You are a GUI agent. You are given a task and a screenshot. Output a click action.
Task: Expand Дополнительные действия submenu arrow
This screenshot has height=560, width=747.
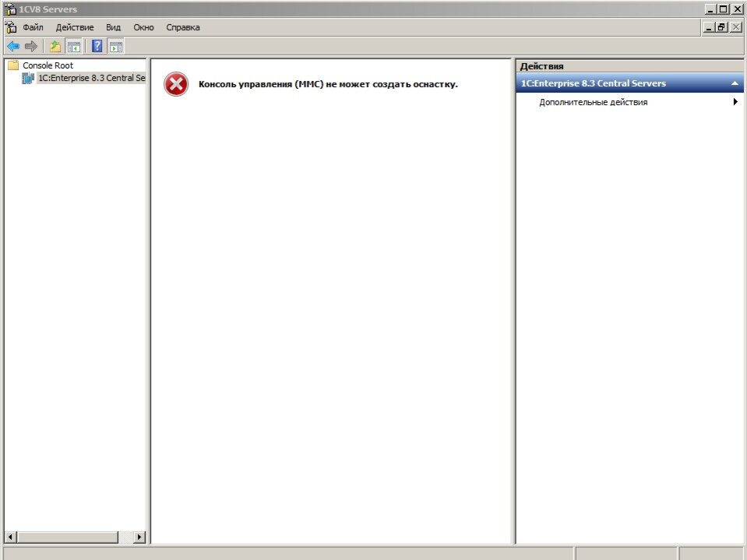[735, 101]
